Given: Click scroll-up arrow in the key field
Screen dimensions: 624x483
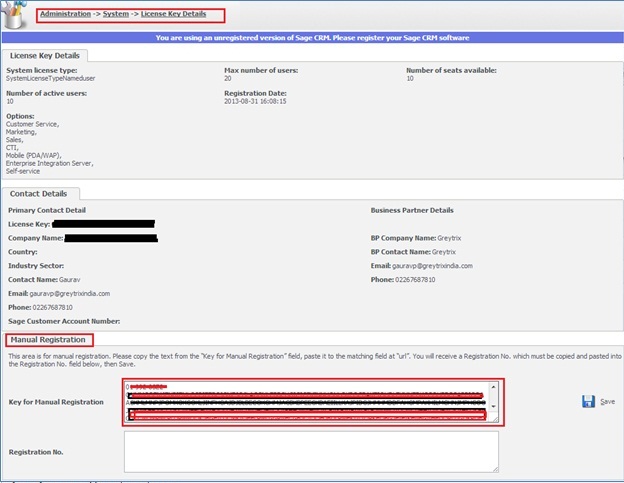Looking at the screenshot, I should 493,387.
